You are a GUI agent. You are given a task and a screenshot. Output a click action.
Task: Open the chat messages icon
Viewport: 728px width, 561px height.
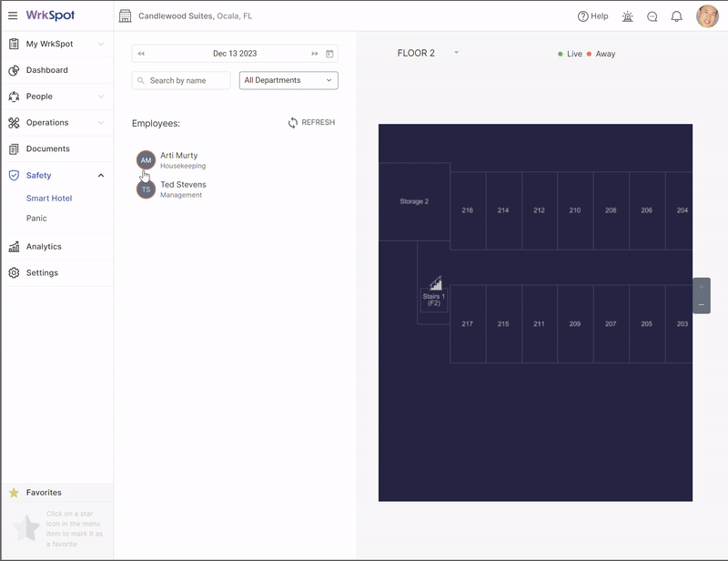click(x=652, y=16)
